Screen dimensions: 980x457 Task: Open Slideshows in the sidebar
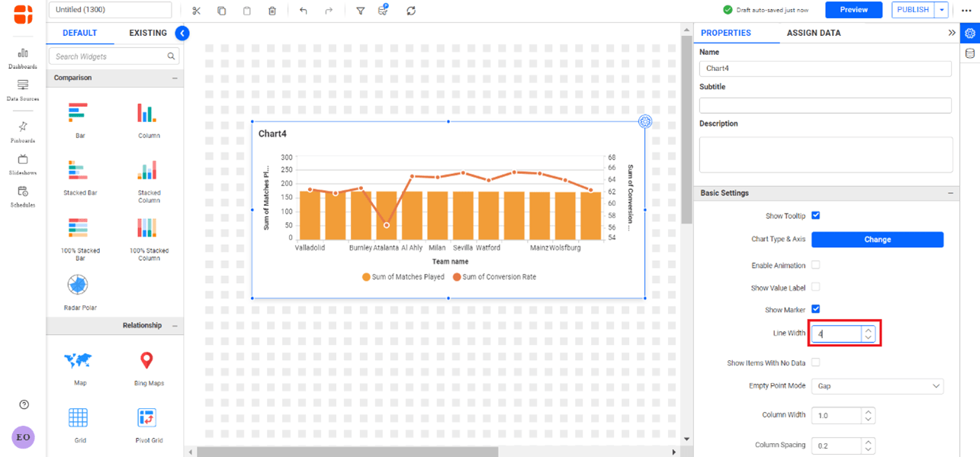tap(23, 164)
